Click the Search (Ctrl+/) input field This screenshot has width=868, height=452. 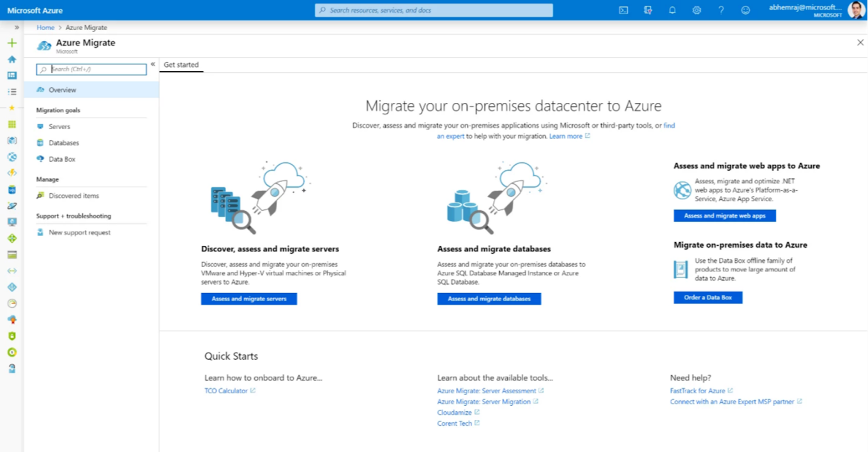[x=91, y=69]
